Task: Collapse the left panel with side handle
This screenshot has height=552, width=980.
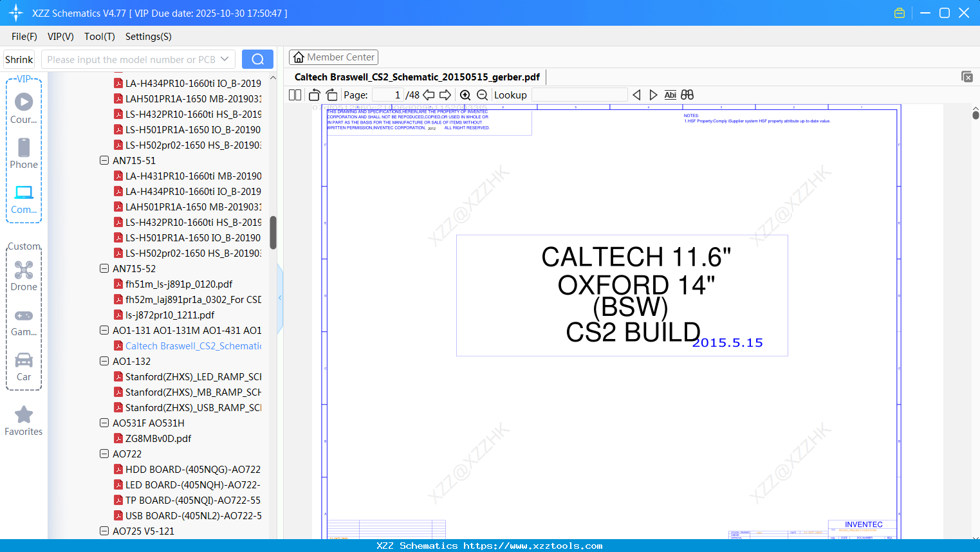Action: click(280, 298)
